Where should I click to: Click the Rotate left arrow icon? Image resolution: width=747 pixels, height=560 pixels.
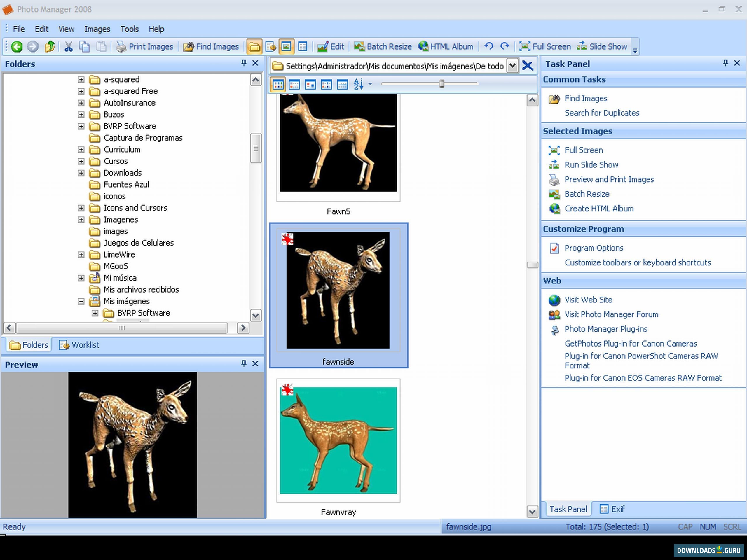pyautogui.click(x=489, y=46)
